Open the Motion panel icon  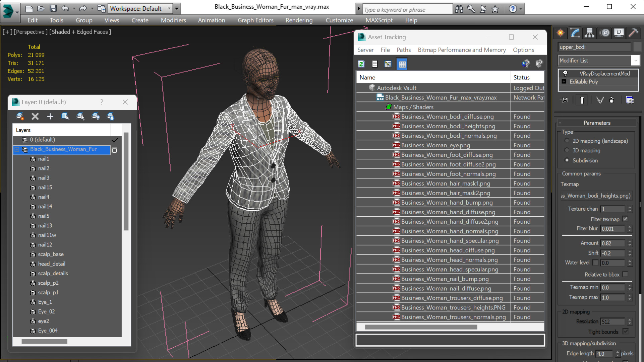coord(605,32)
